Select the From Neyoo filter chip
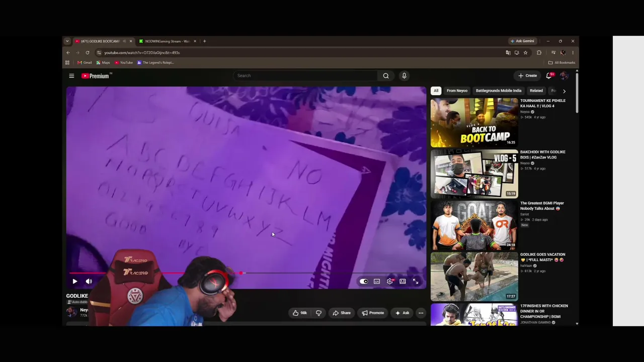Screen dimensions: 644x362 click(x=457, y=90)
